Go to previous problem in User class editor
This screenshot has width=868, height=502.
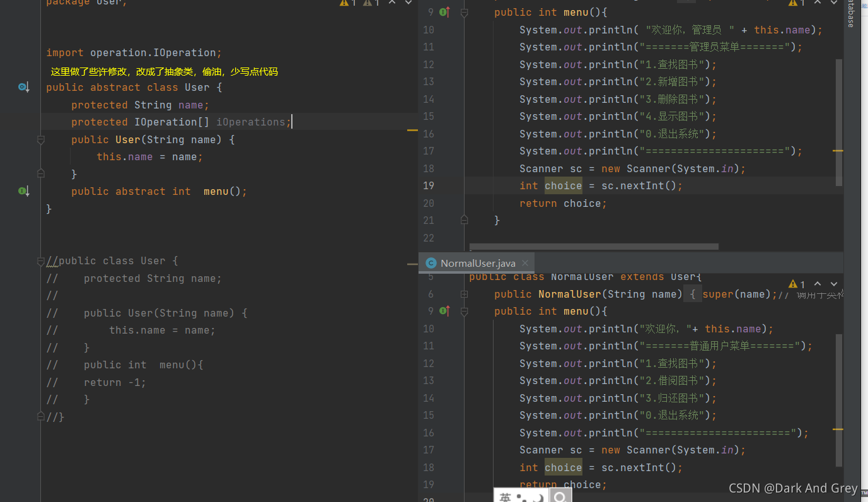click(392, 3)
